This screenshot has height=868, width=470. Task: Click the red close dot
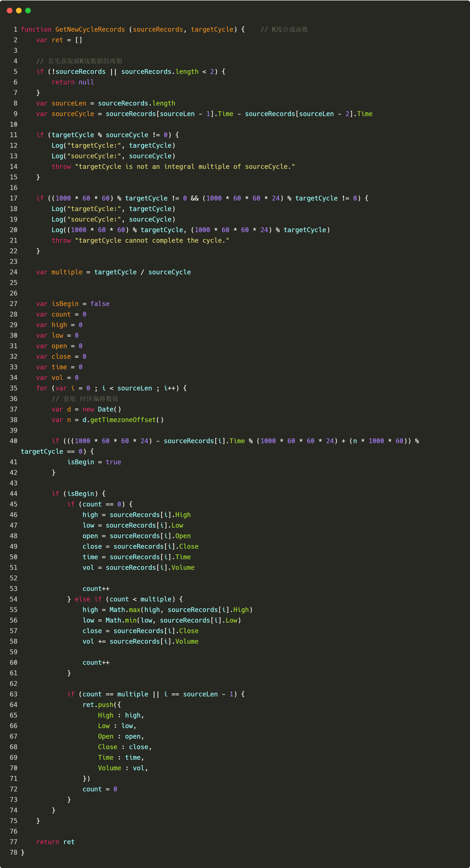pos(9,11)
